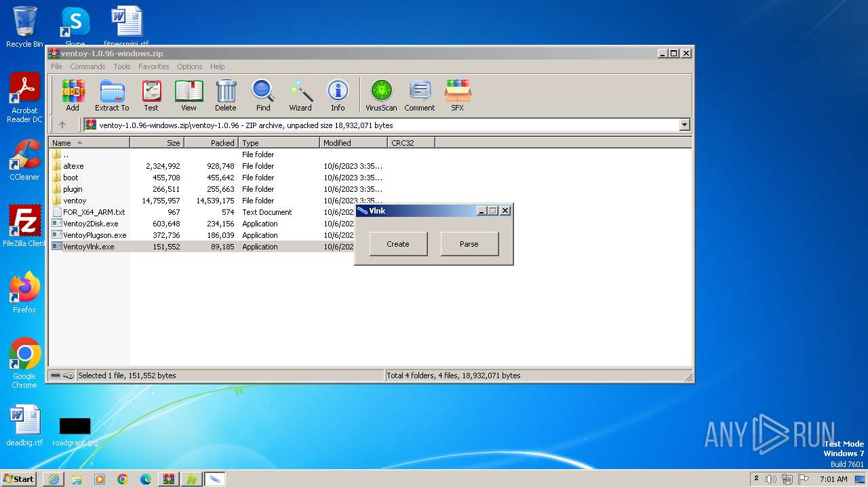Select the parent folder '..' entry

click(66, 155)
